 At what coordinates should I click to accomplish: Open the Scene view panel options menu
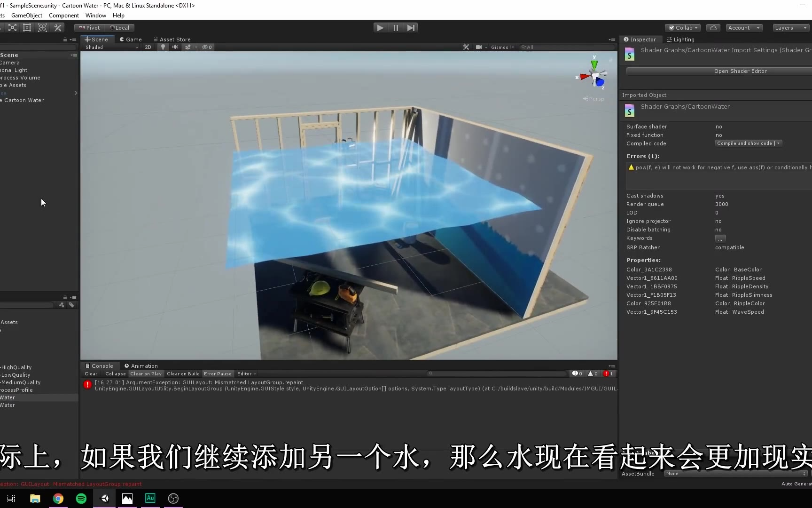click(612, 40)
